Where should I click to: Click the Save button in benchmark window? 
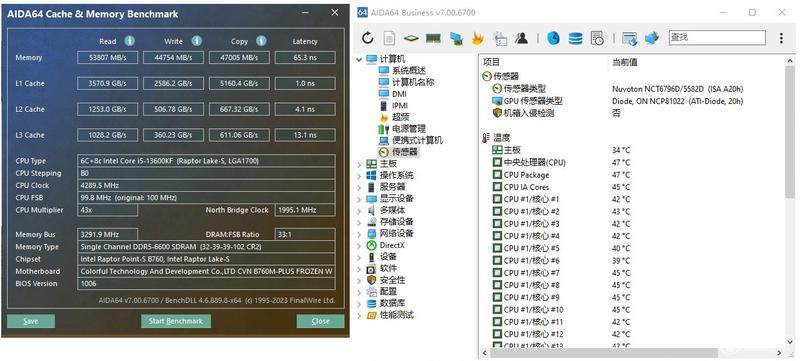31,321
